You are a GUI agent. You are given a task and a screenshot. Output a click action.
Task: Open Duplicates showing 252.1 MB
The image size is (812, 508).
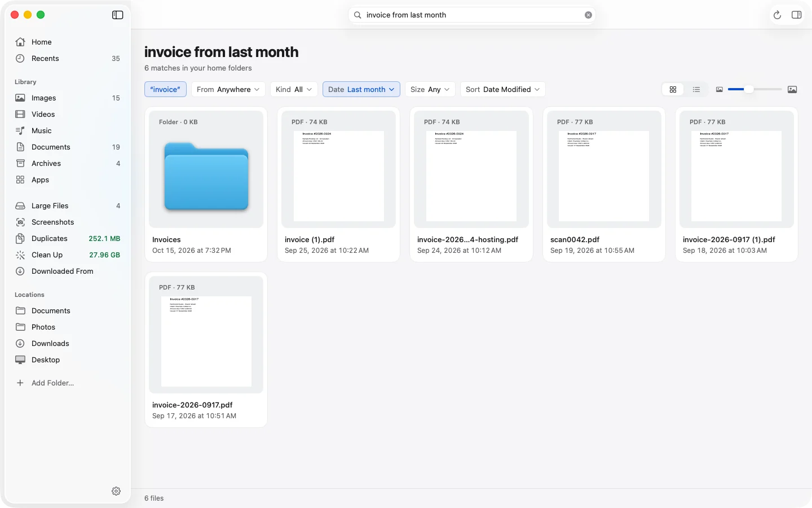pyautogui.click(x=68, y=238)
